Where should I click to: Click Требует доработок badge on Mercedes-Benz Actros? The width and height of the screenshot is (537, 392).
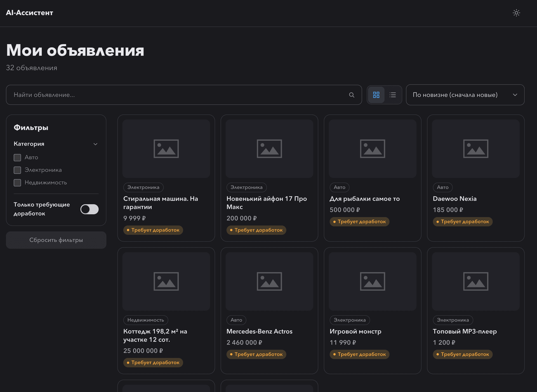pyautogui.click(x=256, y=354)
